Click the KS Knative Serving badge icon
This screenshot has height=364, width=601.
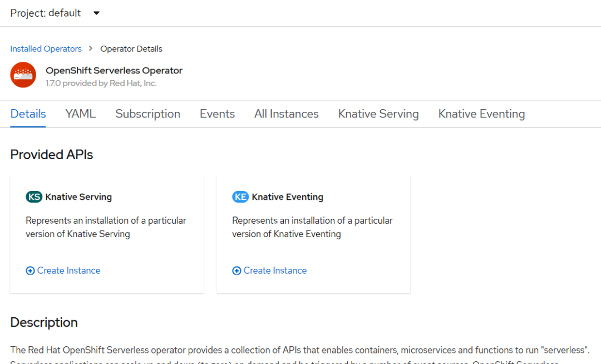click(x=34, y=197)
